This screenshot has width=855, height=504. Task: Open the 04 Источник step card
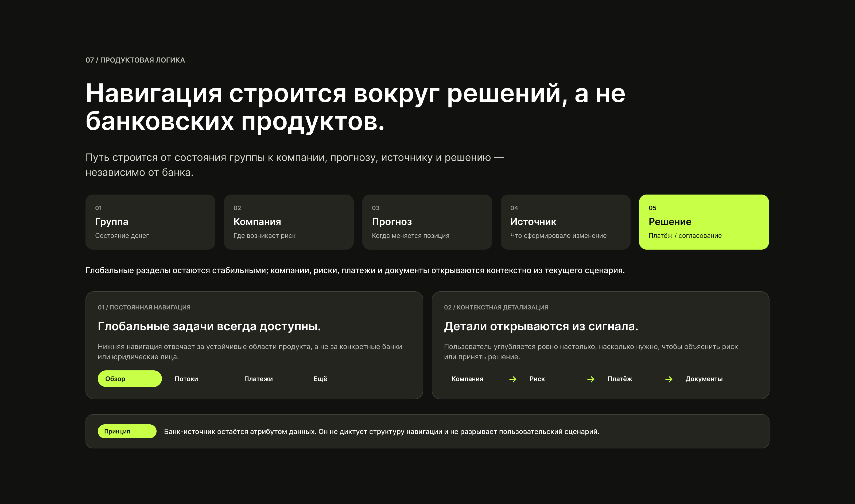[565, 222]
